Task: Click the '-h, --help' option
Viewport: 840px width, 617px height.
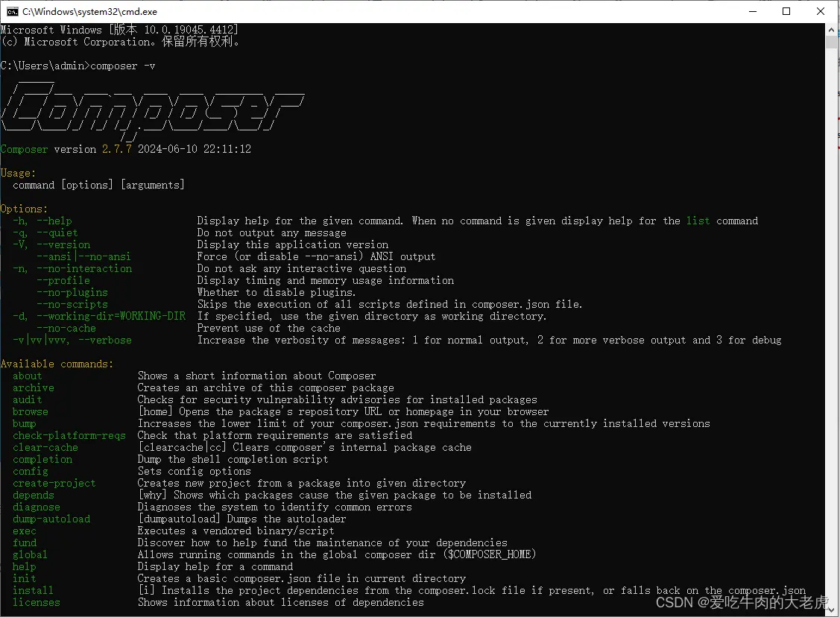Action: pos(42,221)
